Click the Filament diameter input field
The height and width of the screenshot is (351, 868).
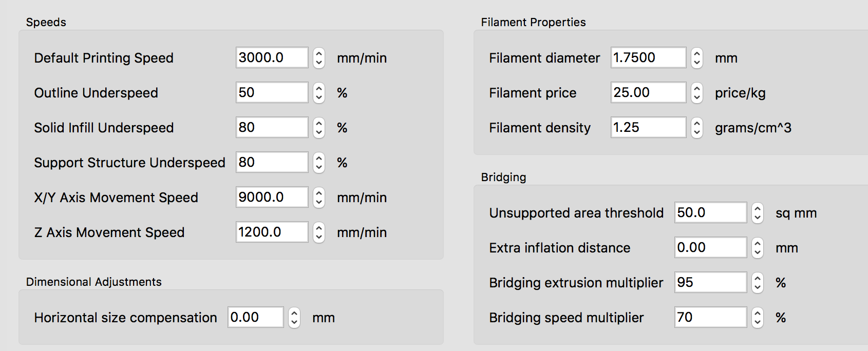coord(648,57)
